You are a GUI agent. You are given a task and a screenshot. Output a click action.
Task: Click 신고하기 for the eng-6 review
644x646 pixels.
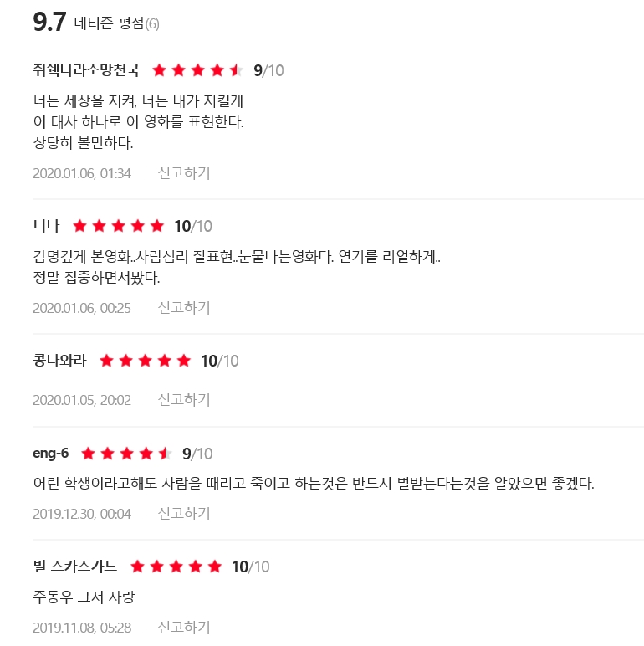coord(184,513)
